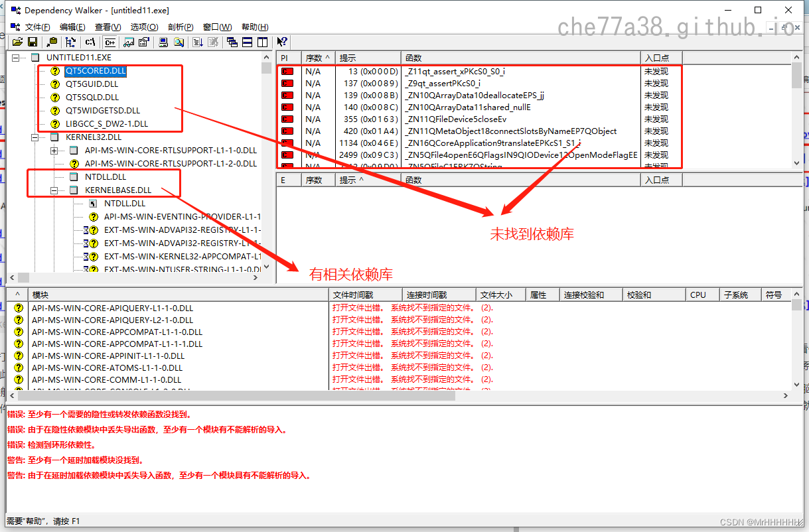Click the function list vertical scrollbar
This screenshot has width=809, height=532.
796,110
